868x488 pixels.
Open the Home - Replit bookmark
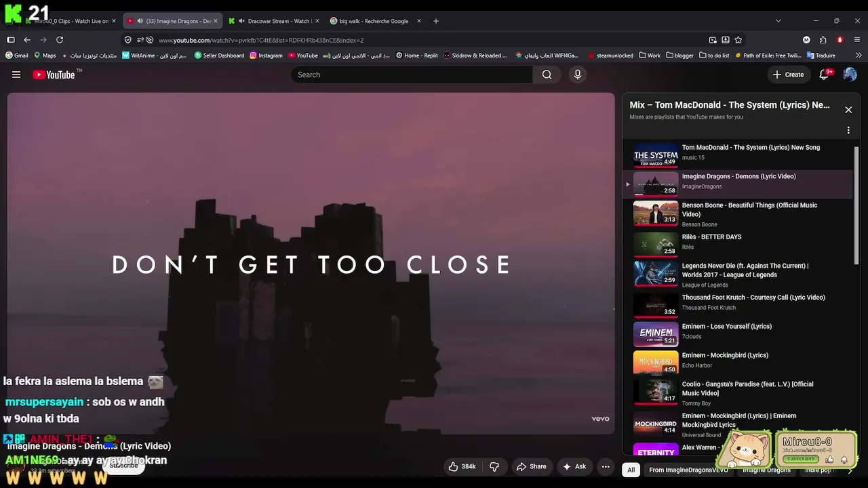[x=417, y=56]
